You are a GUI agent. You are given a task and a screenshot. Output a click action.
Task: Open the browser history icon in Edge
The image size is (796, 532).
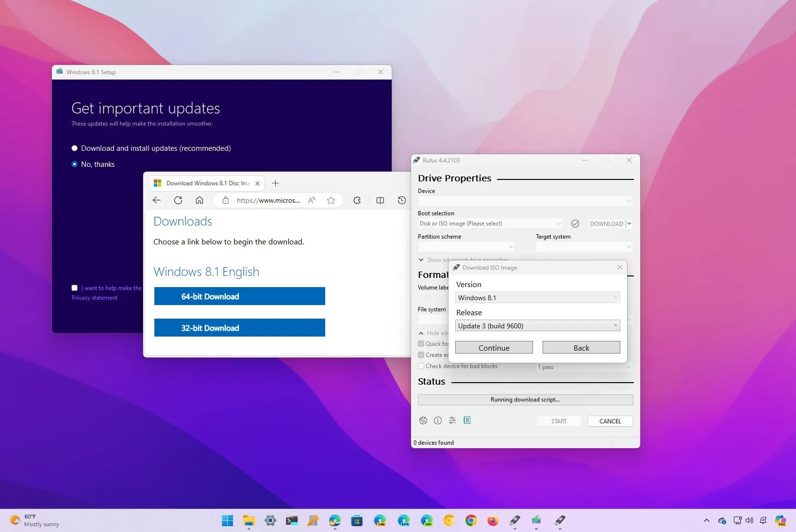pyautogui.click(x=401, y=200)
